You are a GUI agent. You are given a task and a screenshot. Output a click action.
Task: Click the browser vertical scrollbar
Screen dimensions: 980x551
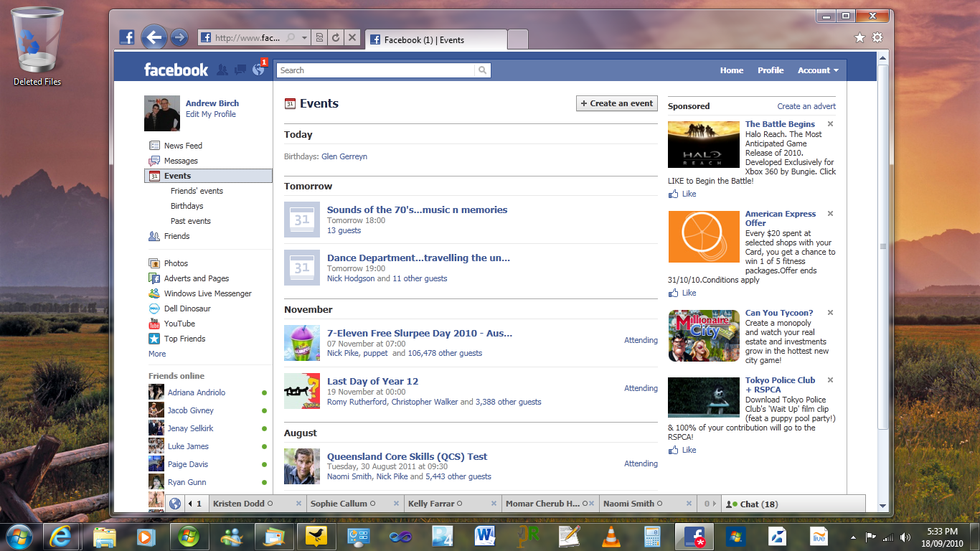(883, 246)
